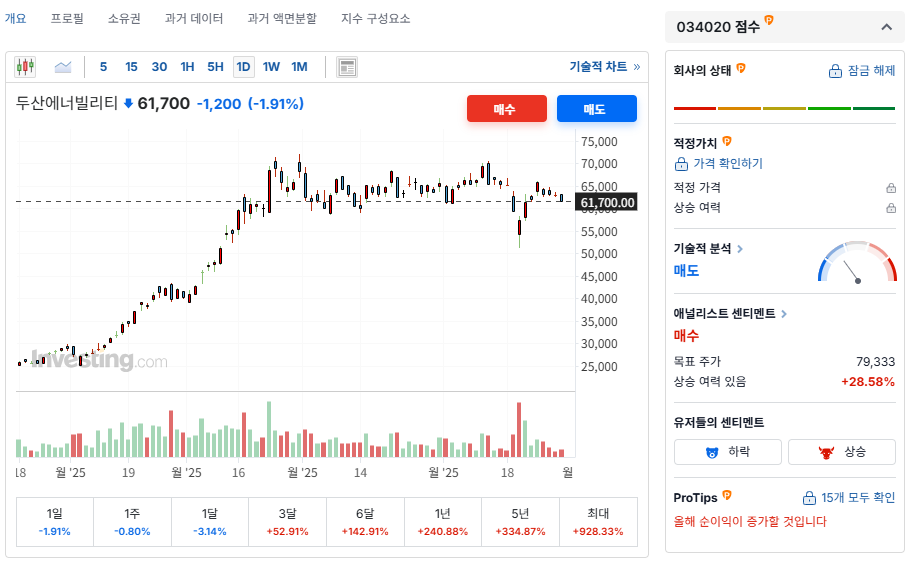The height and width of the screenshot is (564, 915).
Task: Click the Pro badge next to 034020 점수
Action: point(769,20)
